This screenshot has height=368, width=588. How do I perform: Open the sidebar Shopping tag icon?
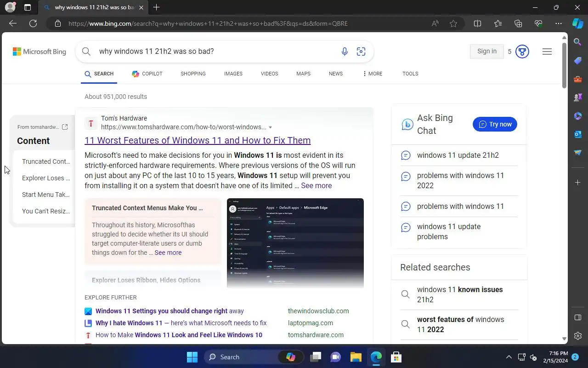point(578,61)
